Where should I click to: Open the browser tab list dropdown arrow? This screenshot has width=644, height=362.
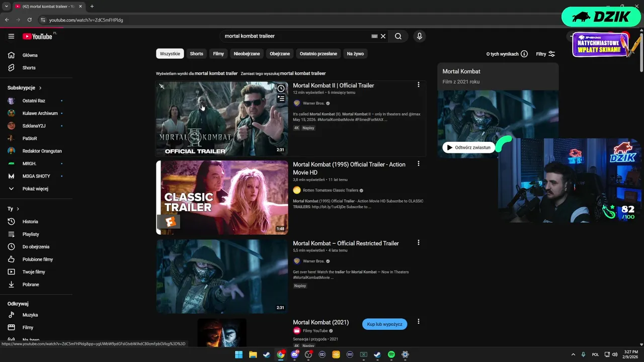pos(7,7)
